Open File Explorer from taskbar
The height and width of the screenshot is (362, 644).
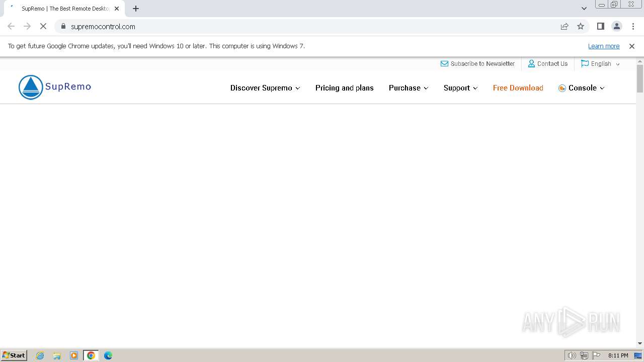[57, 355]
